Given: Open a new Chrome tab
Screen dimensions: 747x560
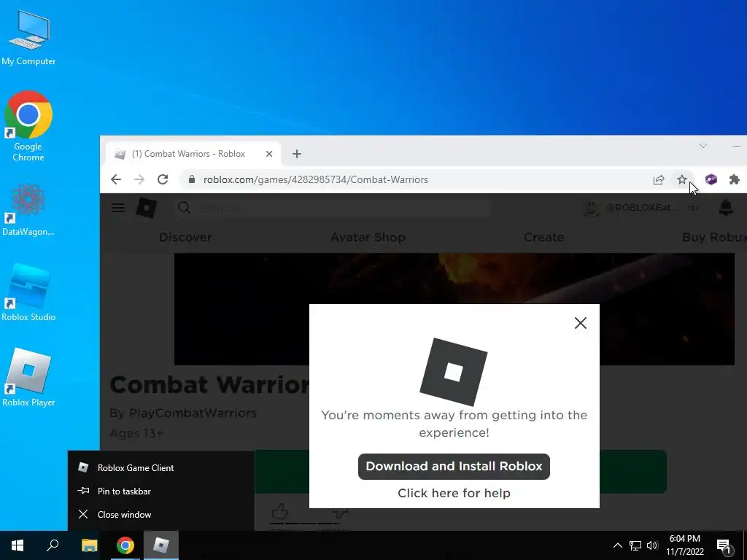Looking at the screenshot, I should [x=297, y=154].
